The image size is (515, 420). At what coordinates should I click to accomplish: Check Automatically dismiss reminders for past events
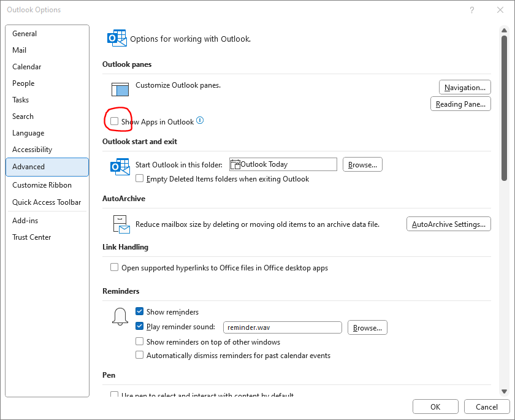point(140,355)
